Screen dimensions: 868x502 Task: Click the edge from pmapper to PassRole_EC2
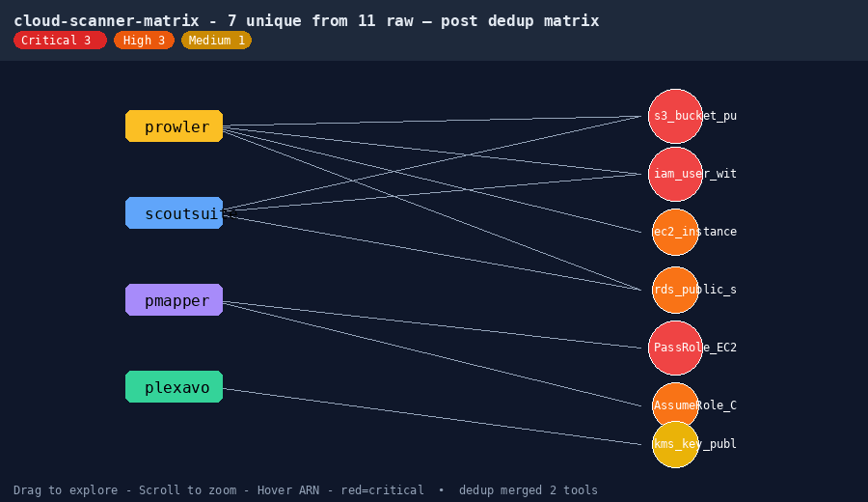[432, 324]
